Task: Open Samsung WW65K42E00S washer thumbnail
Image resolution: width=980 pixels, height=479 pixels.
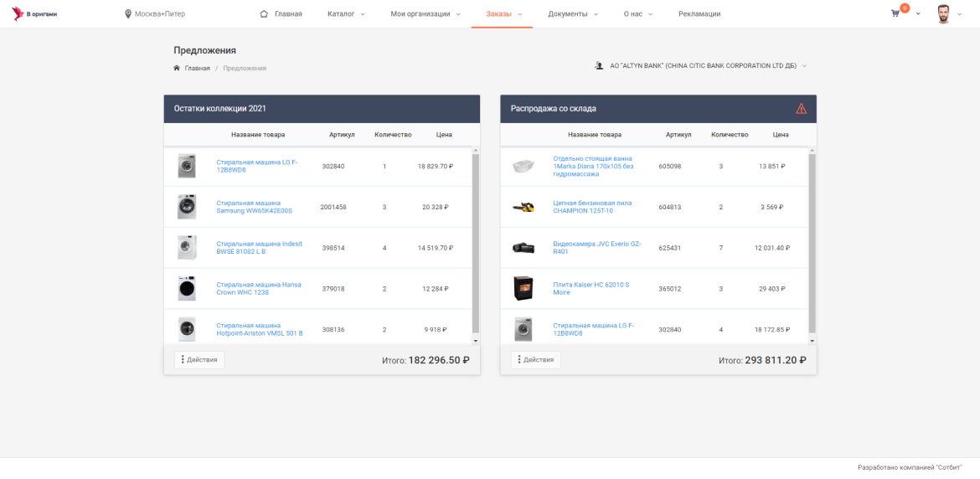Action: pos(186,207)
